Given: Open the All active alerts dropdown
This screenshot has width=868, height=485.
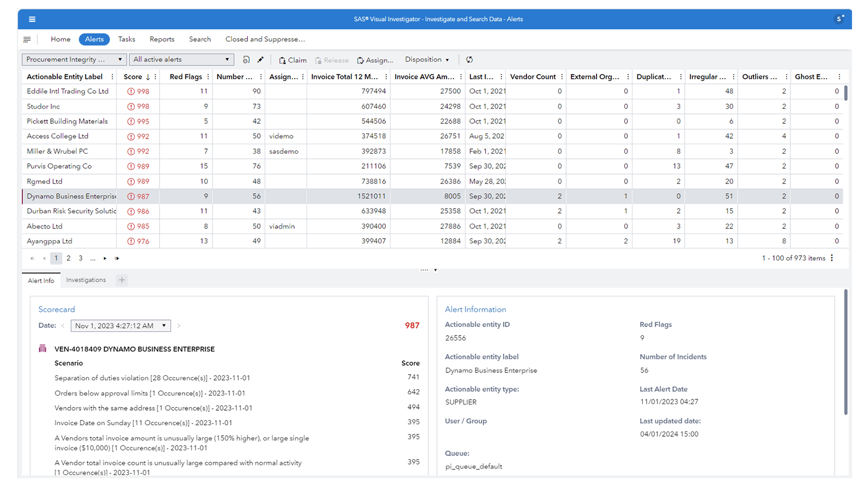Looking at the screenshot, I should [181, 59].
